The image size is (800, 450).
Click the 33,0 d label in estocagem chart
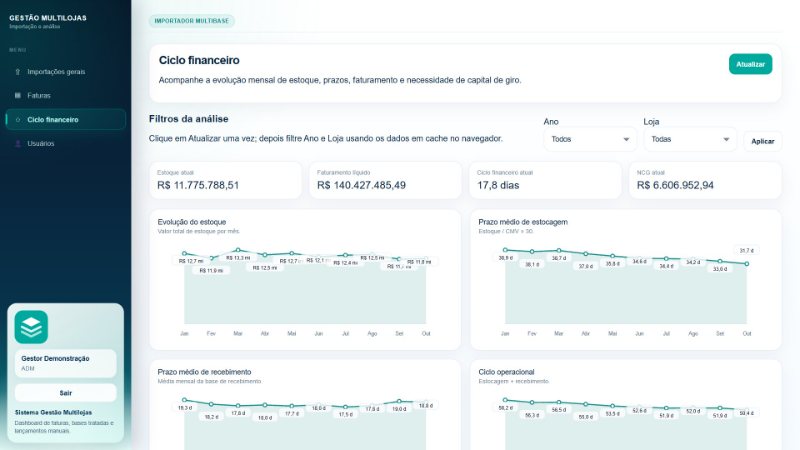(720, 269)
